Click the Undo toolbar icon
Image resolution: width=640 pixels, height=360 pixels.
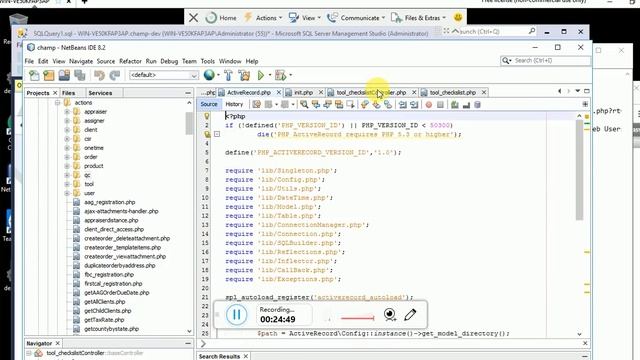(99, 75)
